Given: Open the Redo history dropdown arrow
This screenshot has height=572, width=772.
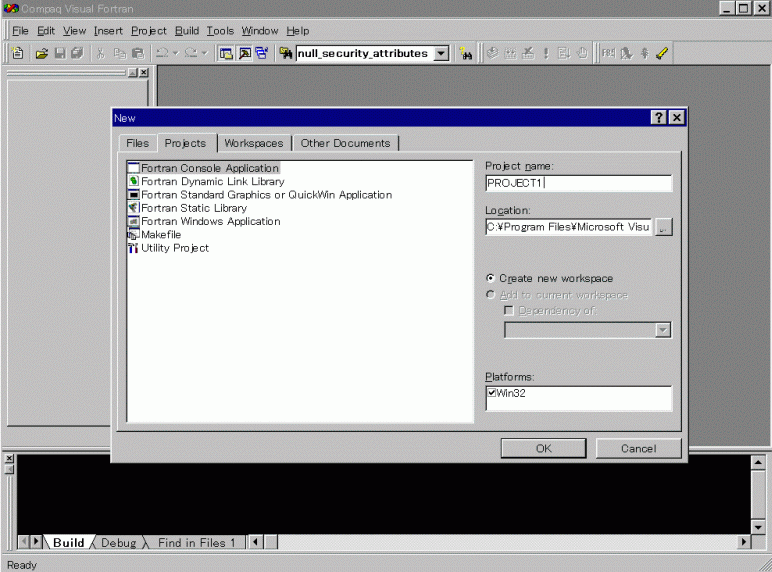Looking at the screenshot, I should [205, 53].
